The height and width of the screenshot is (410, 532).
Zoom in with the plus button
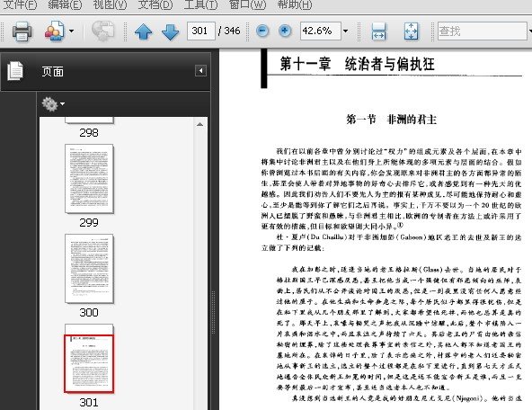coord(285,31)
